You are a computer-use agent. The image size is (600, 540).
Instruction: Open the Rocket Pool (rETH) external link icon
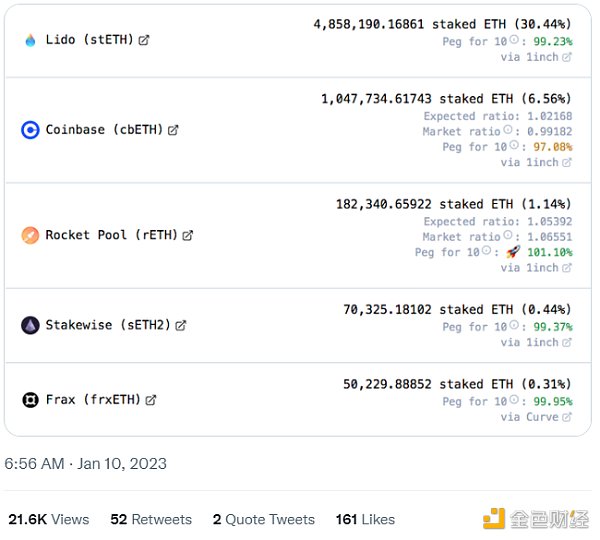tap(188, 236)
